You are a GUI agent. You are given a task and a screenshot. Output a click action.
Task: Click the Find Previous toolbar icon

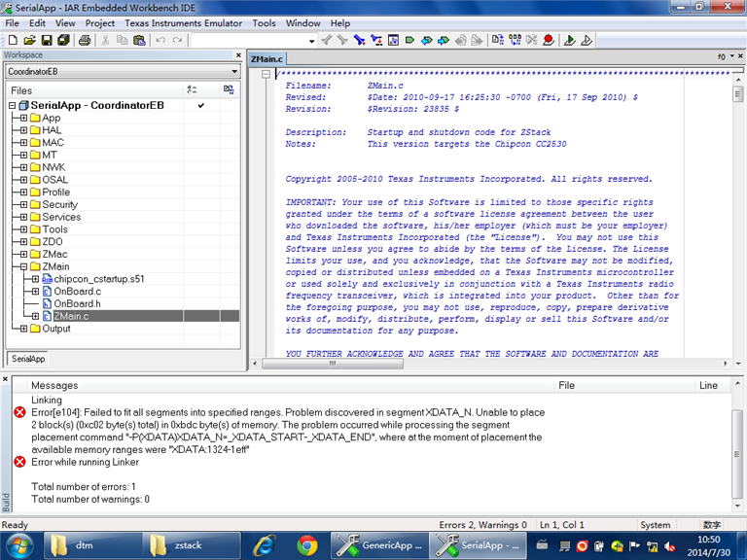[327, 41]
